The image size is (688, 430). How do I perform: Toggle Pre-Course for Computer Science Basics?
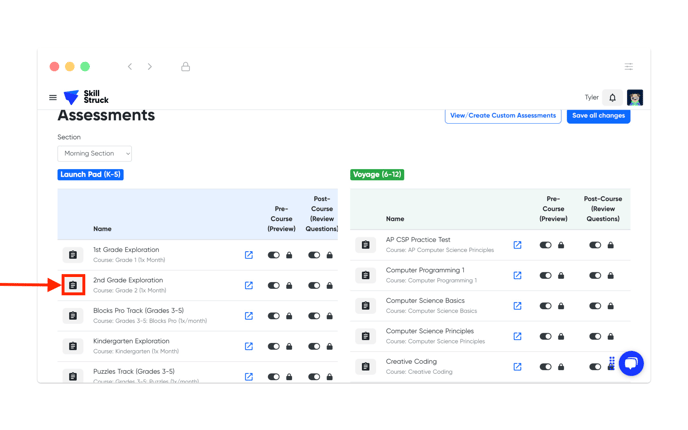point(545,306)
